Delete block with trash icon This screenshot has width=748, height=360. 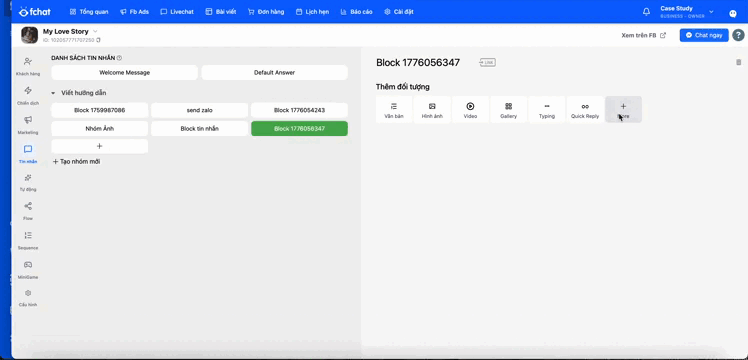coord(738,62)
